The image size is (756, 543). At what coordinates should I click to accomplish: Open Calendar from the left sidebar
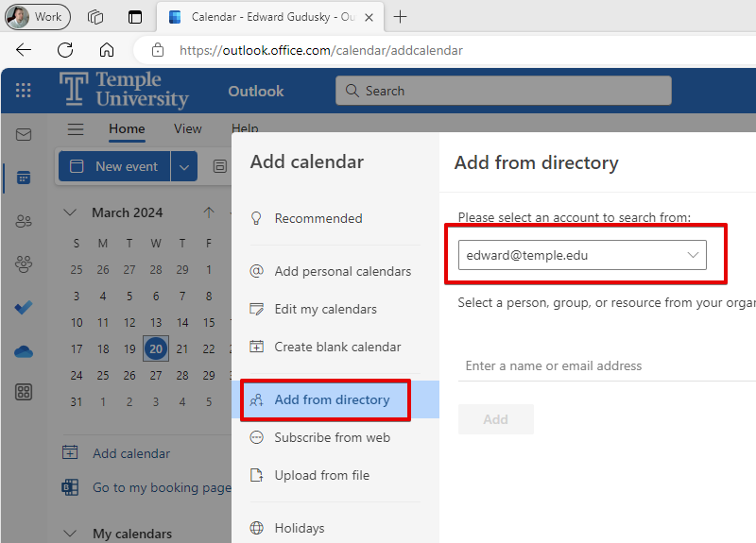[x=23, y=178]
